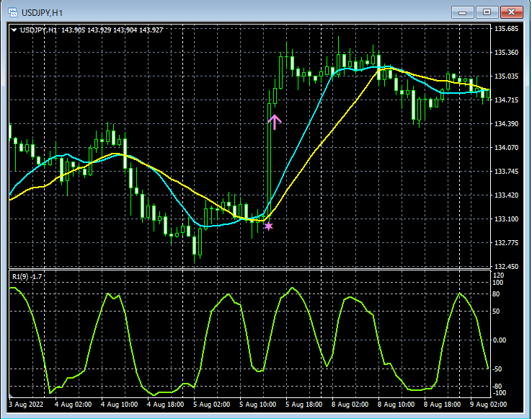Click the 133.745 price scale label

[506, 171]
